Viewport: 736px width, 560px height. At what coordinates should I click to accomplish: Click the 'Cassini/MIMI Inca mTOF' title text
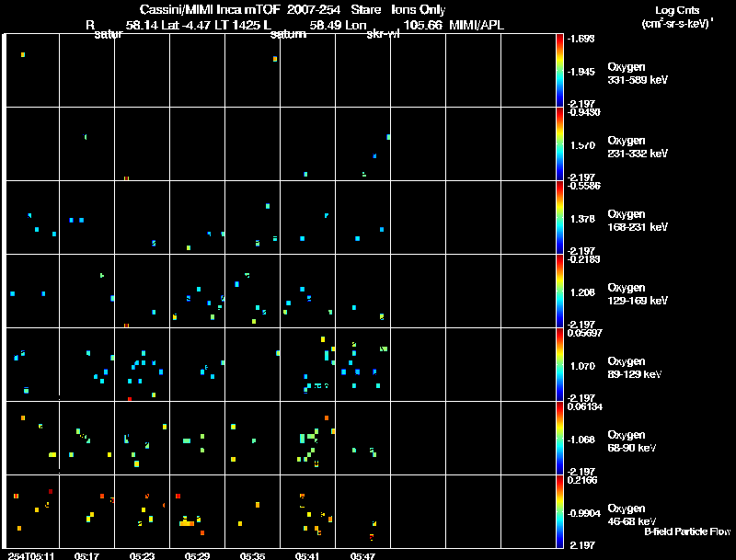point(210,10)
